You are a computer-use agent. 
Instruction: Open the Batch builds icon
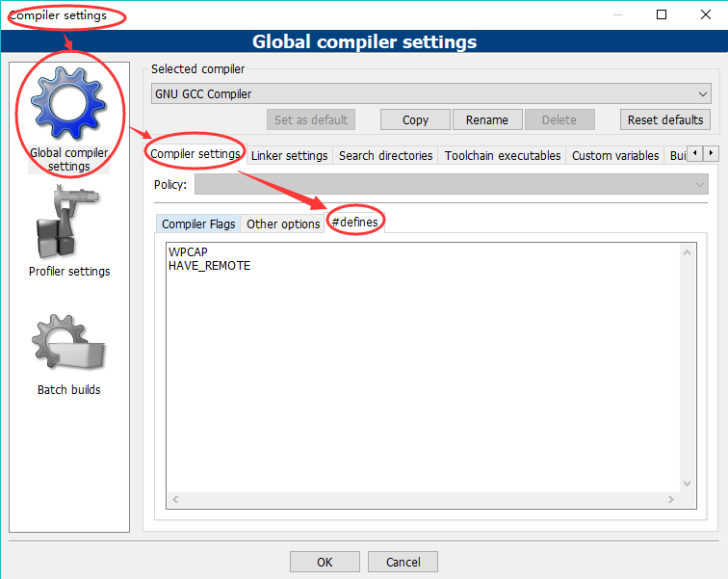(68, 342)
